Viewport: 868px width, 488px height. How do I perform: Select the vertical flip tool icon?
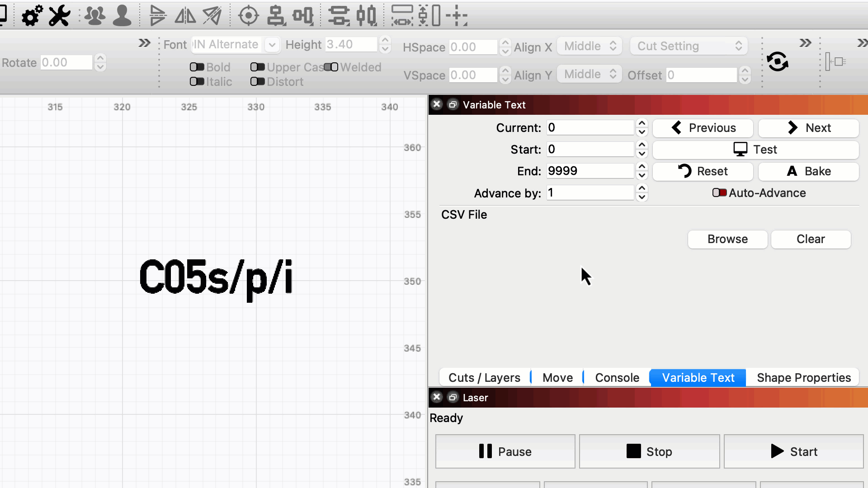158,15
